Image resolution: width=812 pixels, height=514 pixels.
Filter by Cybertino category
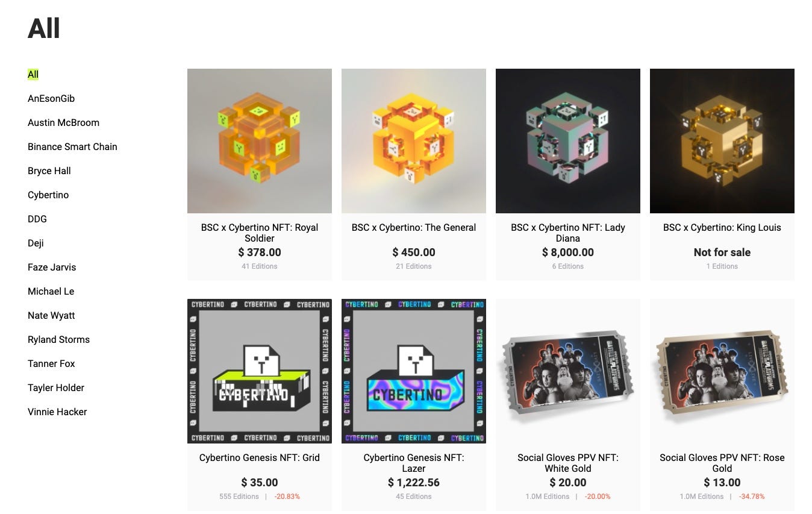coord(48,195)
